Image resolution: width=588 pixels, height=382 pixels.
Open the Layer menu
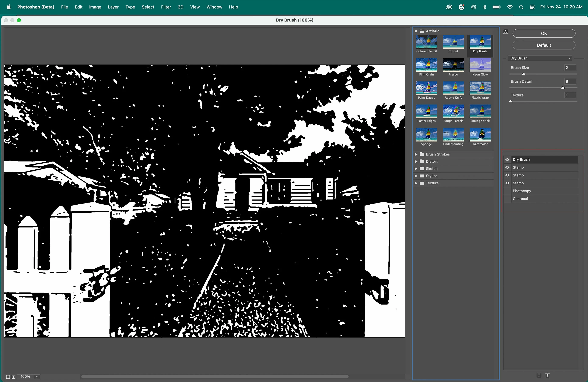(x=113, y=7)
